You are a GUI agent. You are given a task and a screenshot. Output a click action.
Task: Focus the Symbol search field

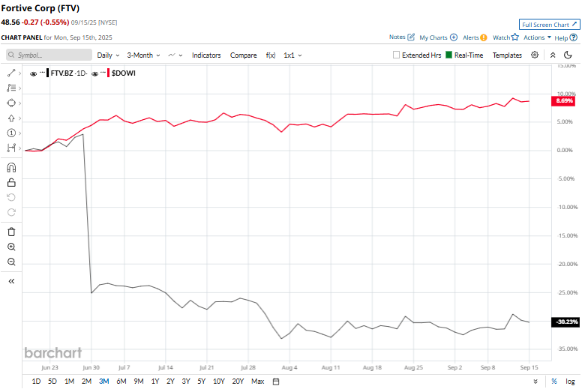coord(49,55)
